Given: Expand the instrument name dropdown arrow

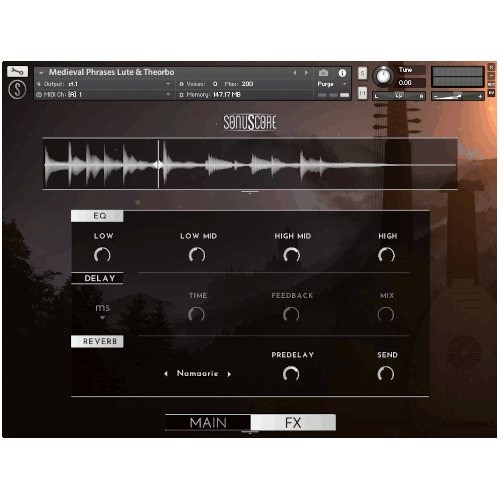Looking at the screenshot, I should click(41, 73).
